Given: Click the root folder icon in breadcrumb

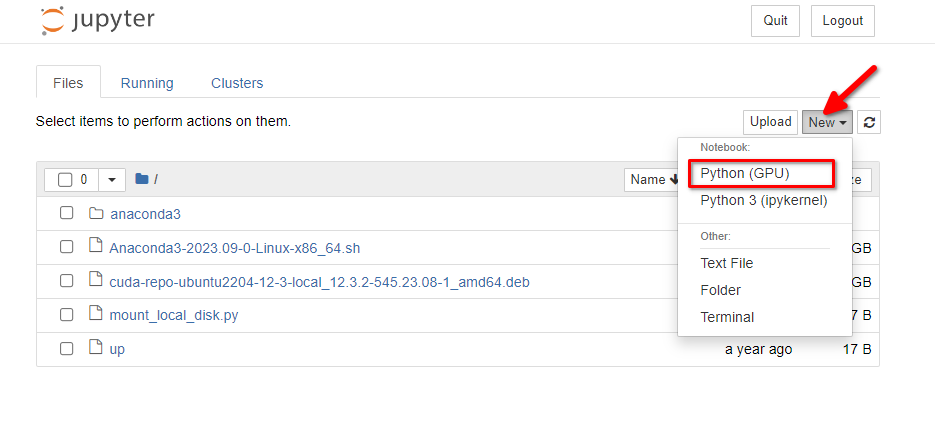Looking at the screenshot, I should [x=141, y=178].
